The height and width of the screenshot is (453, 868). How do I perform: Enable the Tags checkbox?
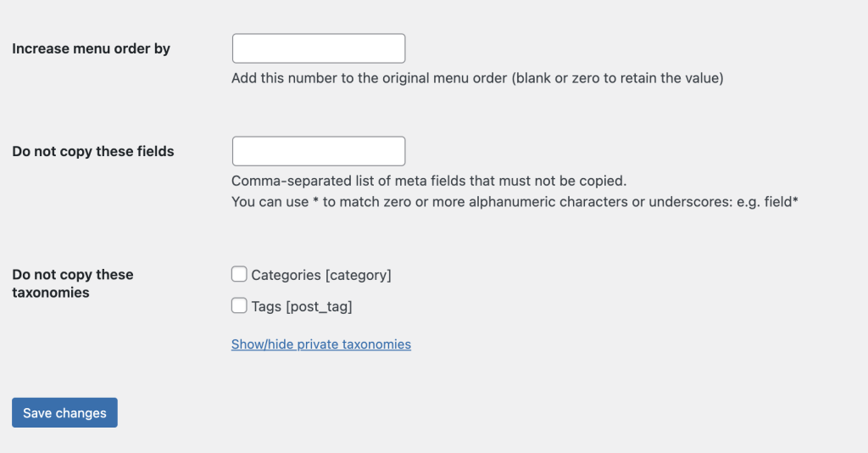pos(239,306)
